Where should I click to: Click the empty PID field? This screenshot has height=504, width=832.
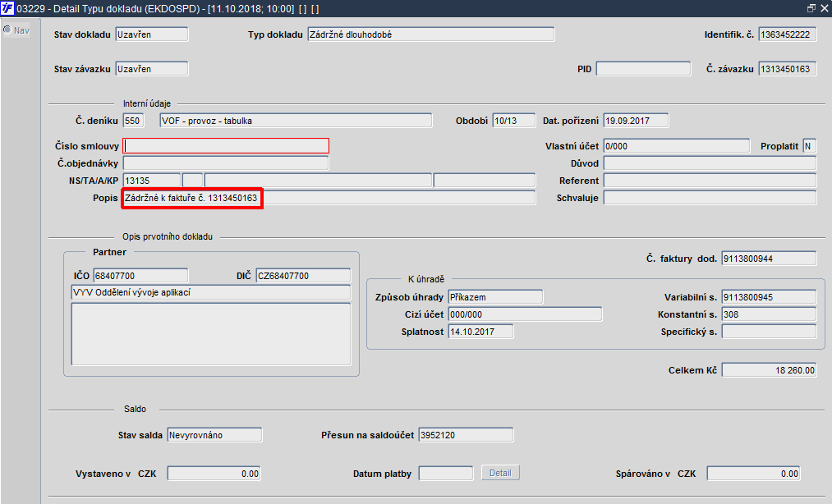644,69
